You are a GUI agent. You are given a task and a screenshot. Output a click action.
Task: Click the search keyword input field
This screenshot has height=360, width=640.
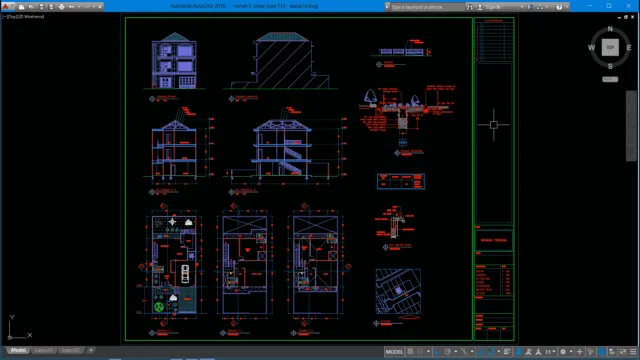(x=427, y=7)
